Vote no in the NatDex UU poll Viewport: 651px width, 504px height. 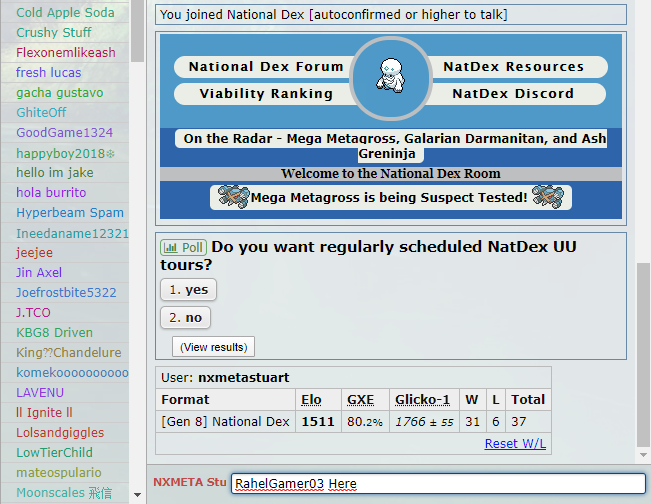pyautogui.click(x=185, y=317)
